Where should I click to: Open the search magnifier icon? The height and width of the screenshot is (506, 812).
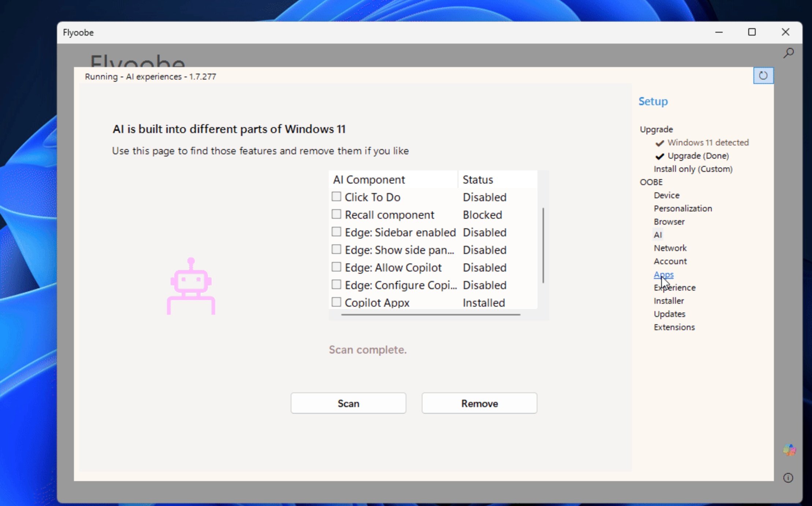[x=788, y=53]
